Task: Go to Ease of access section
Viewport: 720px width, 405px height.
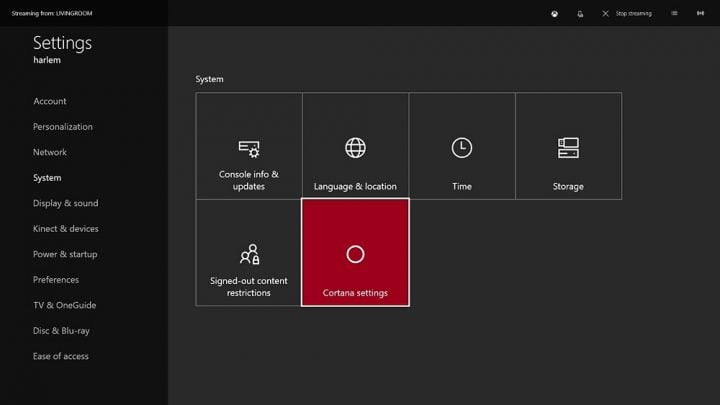Action: 61,356
